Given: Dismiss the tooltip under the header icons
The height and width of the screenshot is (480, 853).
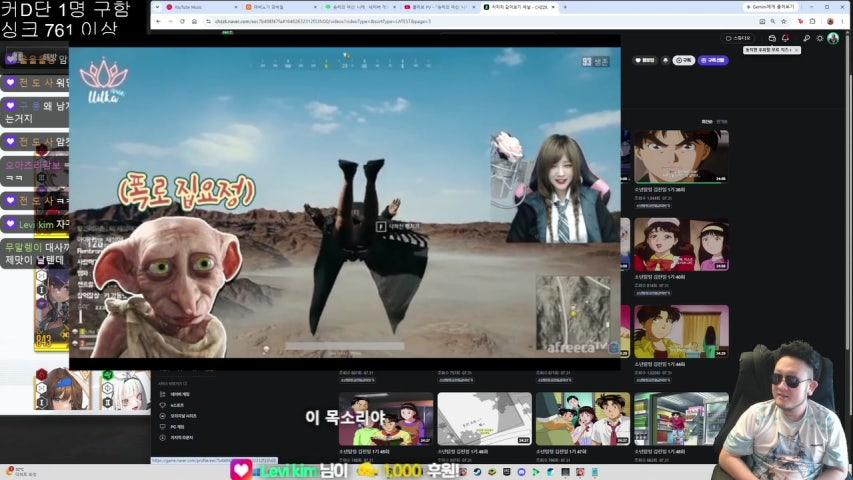Looking at the screenshot, I should pos(796,50).
